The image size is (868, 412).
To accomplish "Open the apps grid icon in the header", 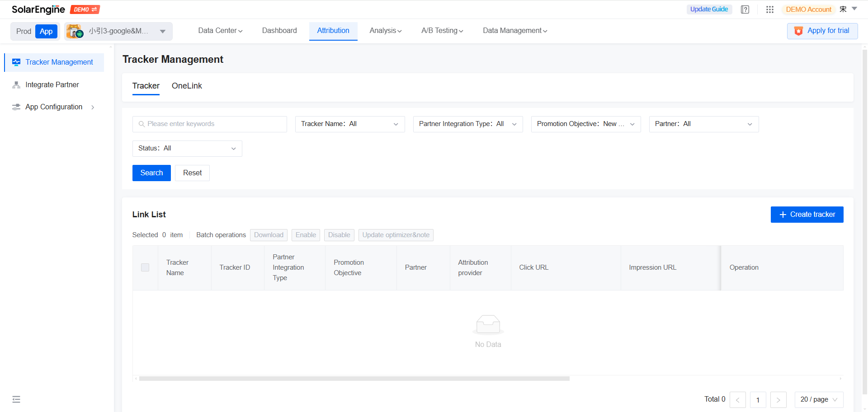I will [x=769, y=9].
